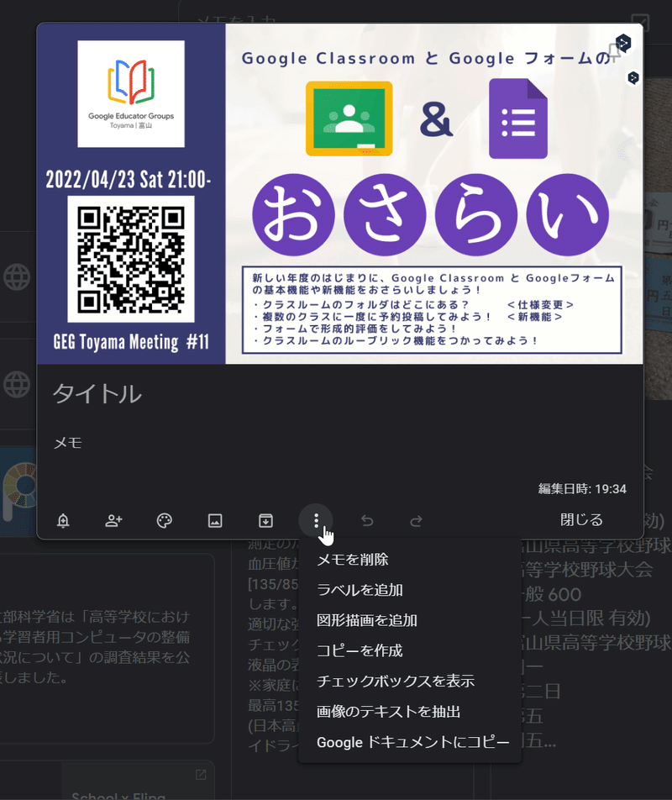Click the redo arrow icon
This screenshot has width=672, height=800.
(x=416, y=520)
